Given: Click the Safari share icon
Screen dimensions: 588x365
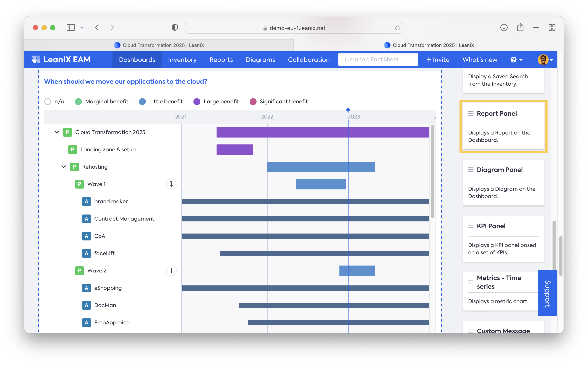Looking at the screenshot, I should tap(520, 27).
